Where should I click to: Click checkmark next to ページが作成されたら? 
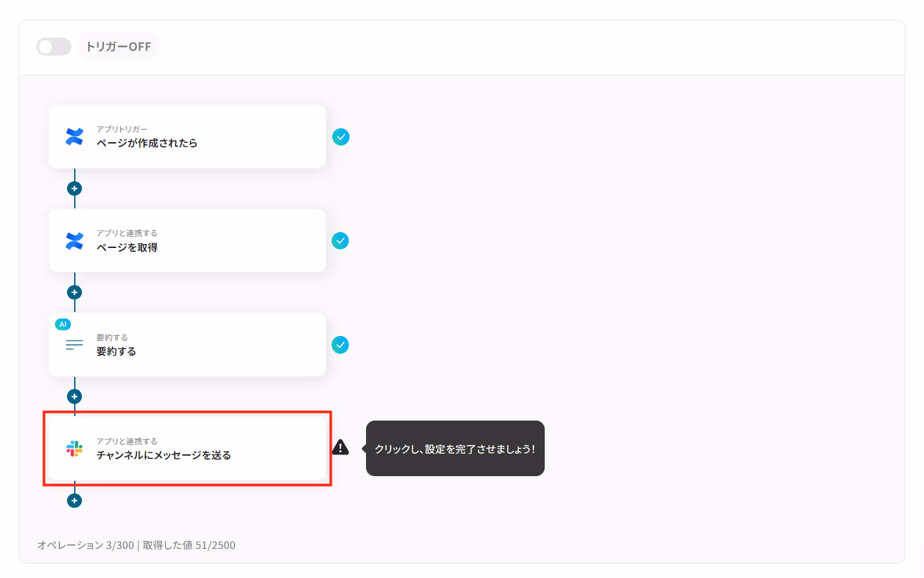pos(340,137)
